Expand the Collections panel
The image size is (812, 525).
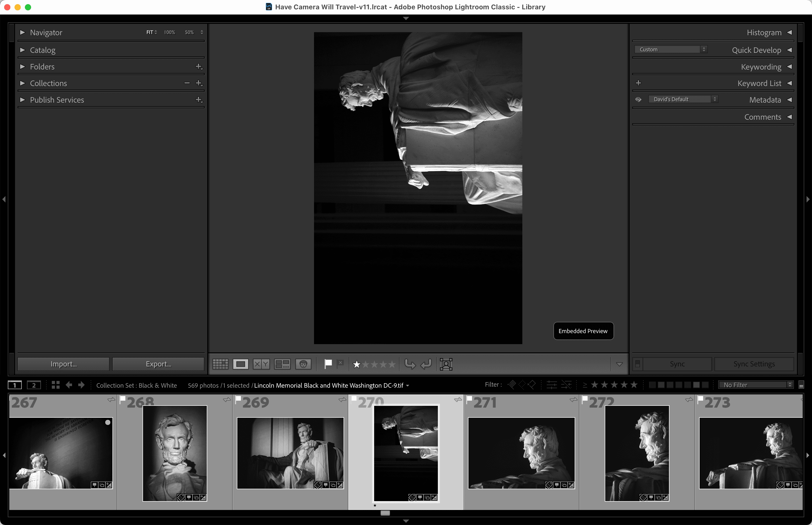23,83
